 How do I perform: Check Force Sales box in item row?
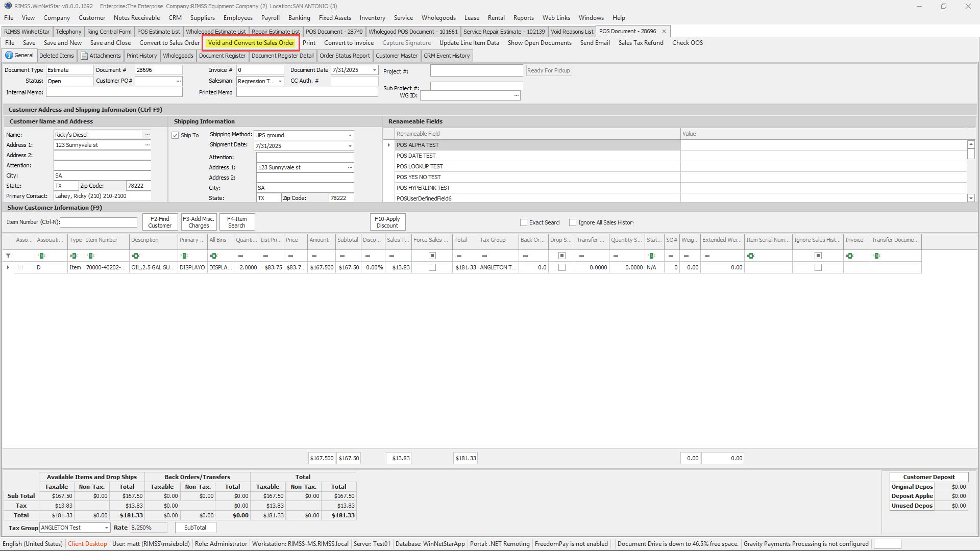coord(432,267)
